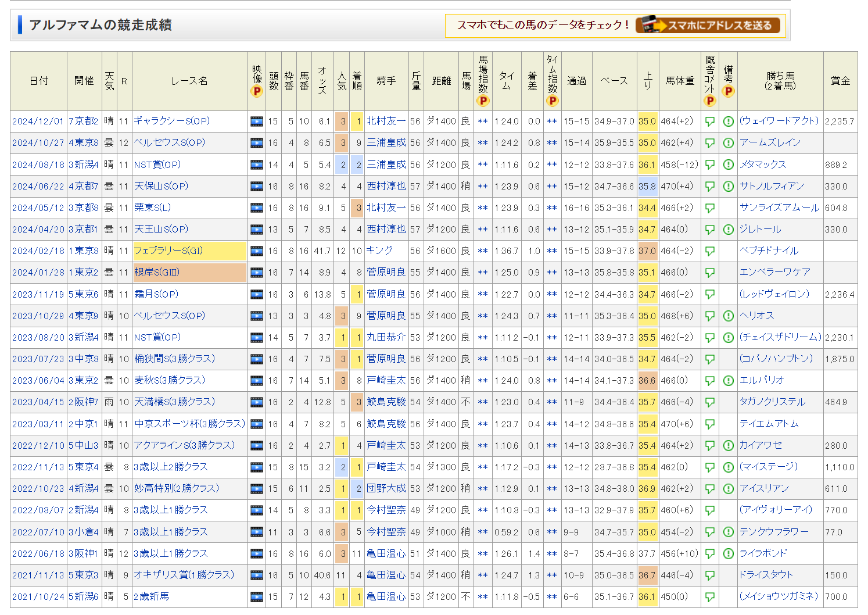Click remarks icon in 天王山S(OP) row
868x615 pixels.
point(728,230)
